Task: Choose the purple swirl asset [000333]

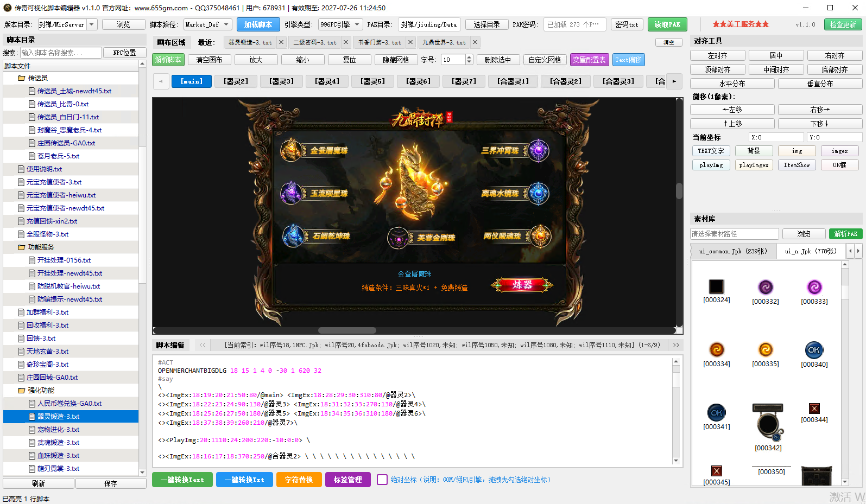Action: click(814, 287)
